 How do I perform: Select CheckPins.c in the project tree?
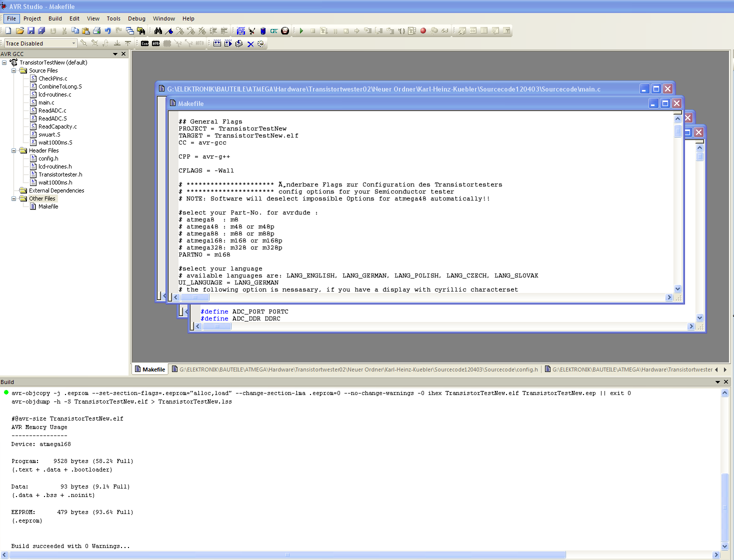coord(52,78)
